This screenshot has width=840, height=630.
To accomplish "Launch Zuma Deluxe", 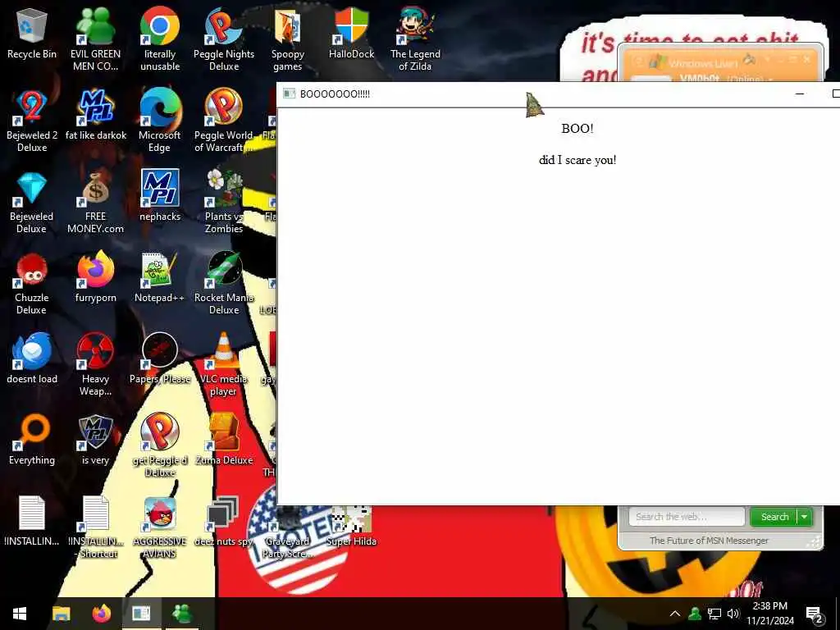I will (x=224, y=441).
